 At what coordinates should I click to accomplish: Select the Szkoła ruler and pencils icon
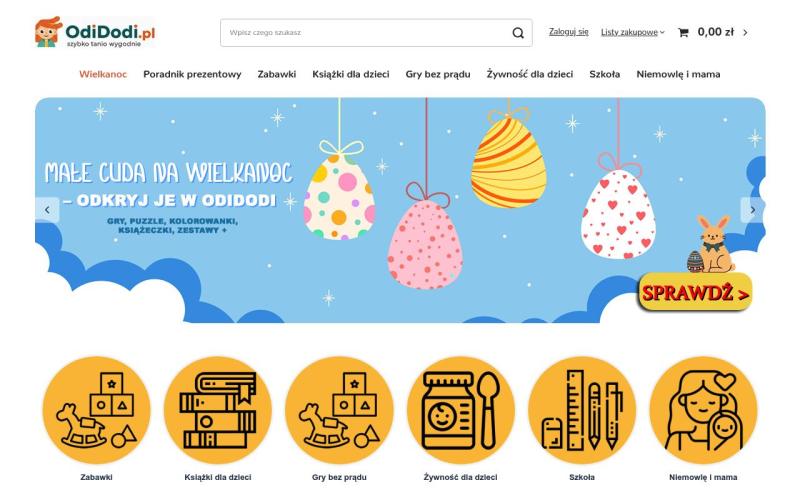582,410
